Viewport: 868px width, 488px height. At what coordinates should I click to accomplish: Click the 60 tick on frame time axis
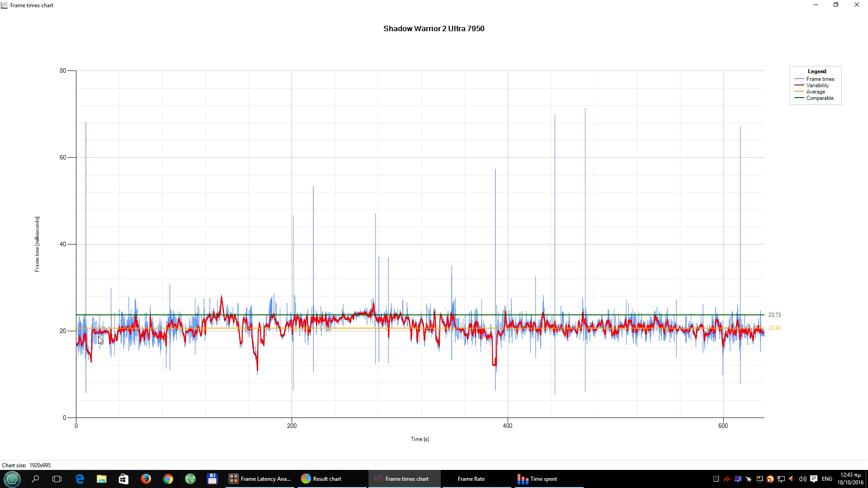63,157
